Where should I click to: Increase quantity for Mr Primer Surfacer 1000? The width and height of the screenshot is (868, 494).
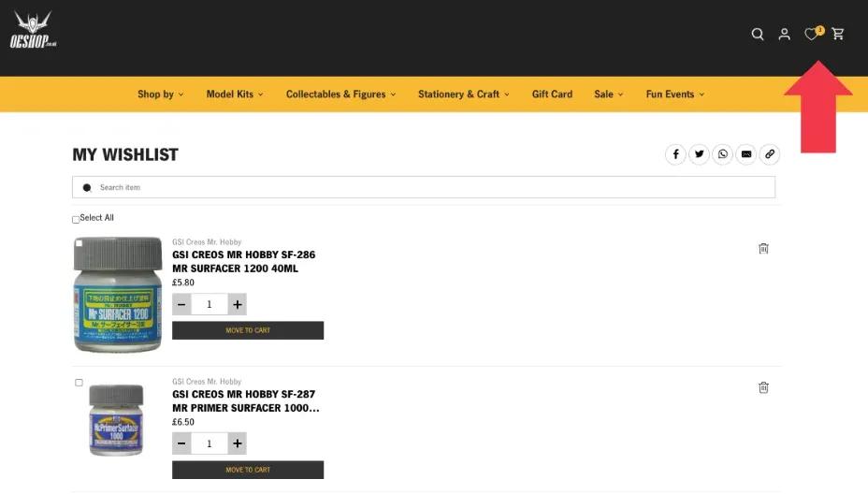coord(237,443)
